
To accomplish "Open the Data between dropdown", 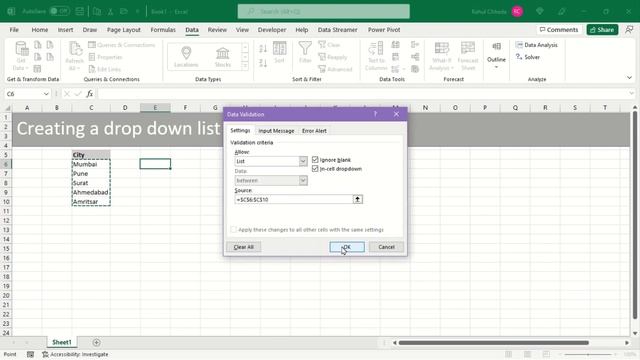I will click(x=303, y=180).
